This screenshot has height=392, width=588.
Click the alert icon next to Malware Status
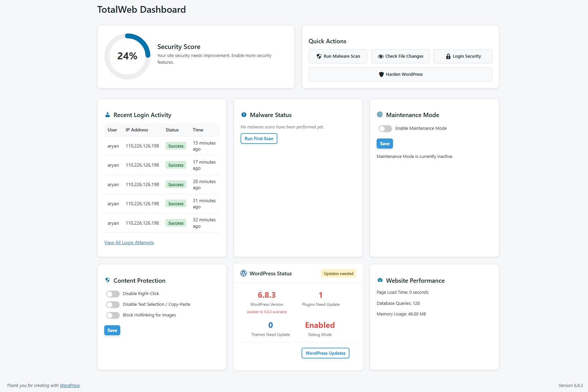244,115
